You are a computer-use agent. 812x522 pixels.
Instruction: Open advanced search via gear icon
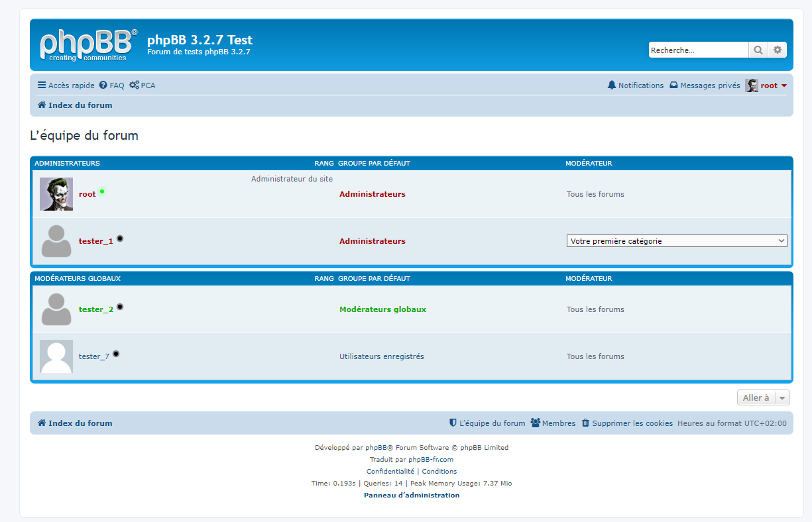coord(778,50)
